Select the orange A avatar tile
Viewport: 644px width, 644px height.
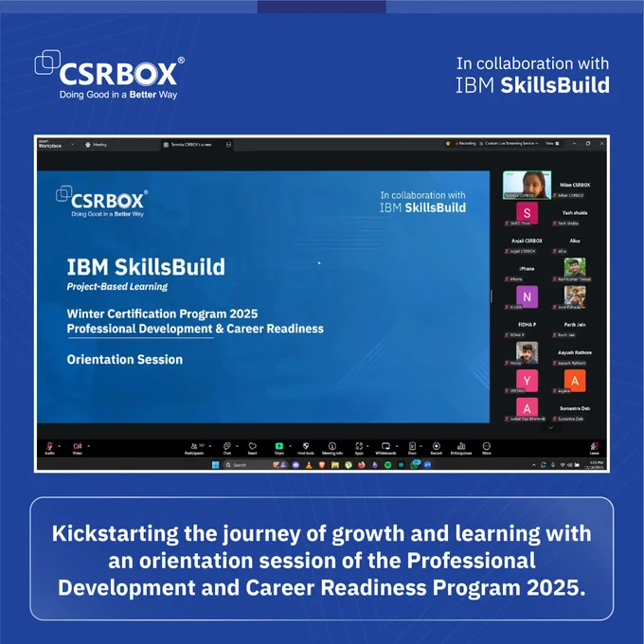(x=575, y=381)
